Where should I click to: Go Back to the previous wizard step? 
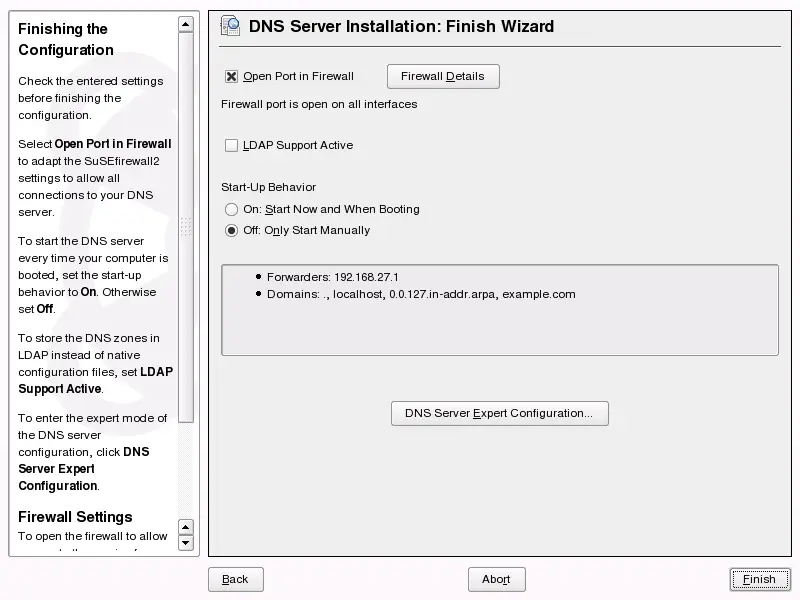click(x=235, y=579)
